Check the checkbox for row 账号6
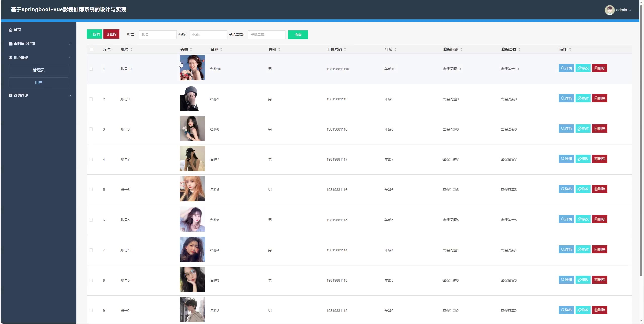Viewport: 644px width, 324px height. [x=91, y=190]
